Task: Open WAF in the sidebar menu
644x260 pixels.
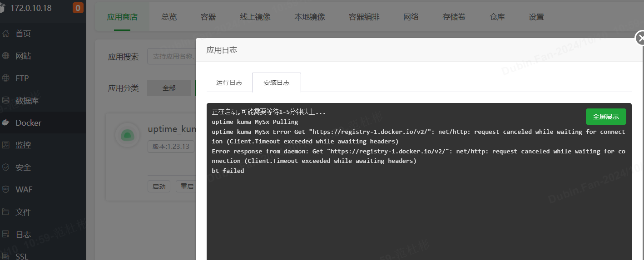Action: pyautogui.click(x=24, y=189)
